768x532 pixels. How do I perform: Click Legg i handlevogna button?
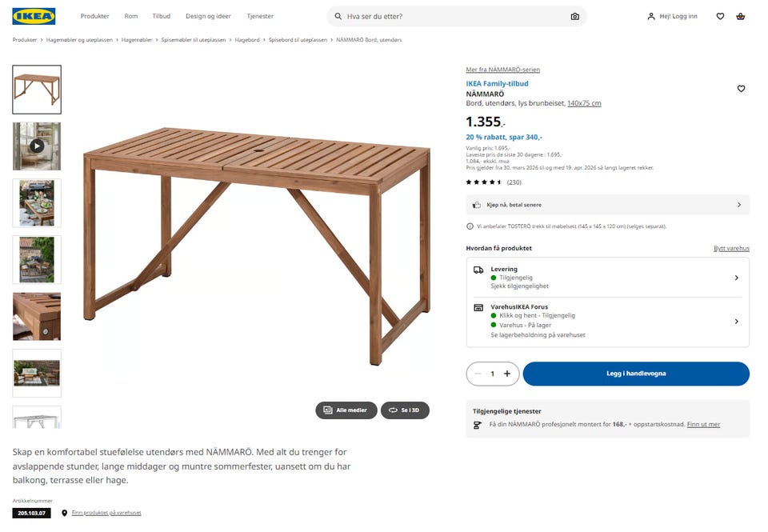click(x=636, y=374)
